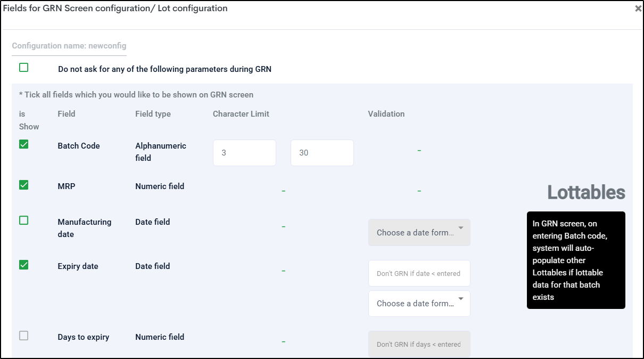
Task: Uncheck the Batch Code show checkbox
Action: point(23,144)
